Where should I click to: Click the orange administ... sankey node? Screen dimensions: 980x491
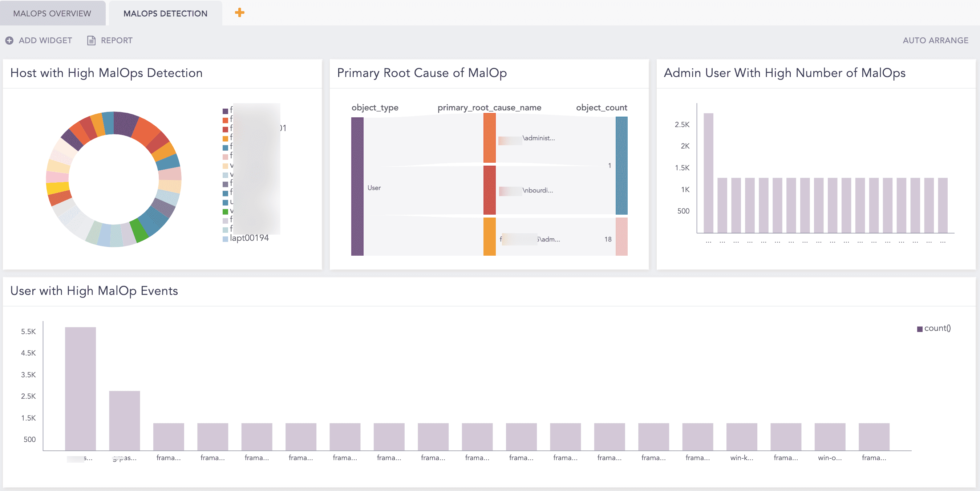[x=489, y=138]
